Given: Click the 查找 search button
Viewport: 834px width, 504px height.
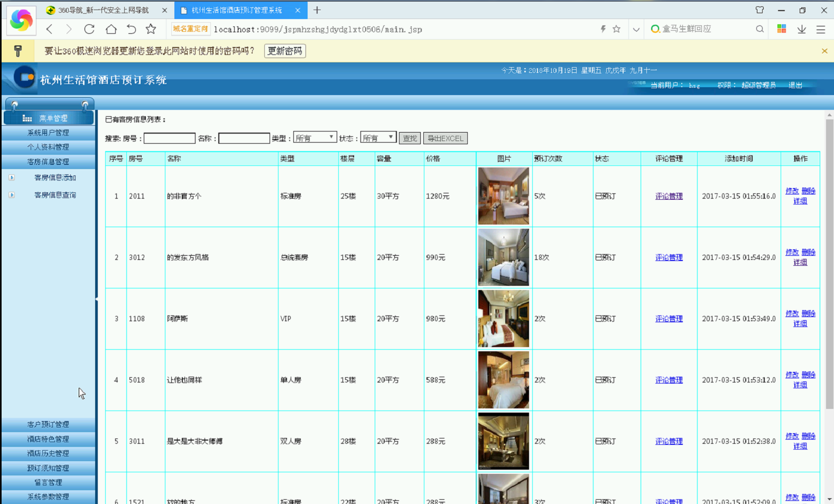Looking at the screenshot, I should pos(410,138).
